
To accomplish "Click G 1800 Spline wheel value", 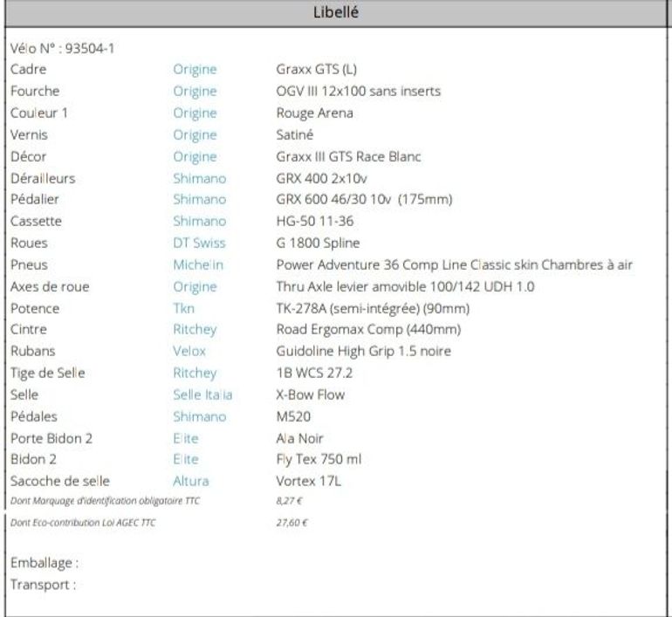I will 318,243.
